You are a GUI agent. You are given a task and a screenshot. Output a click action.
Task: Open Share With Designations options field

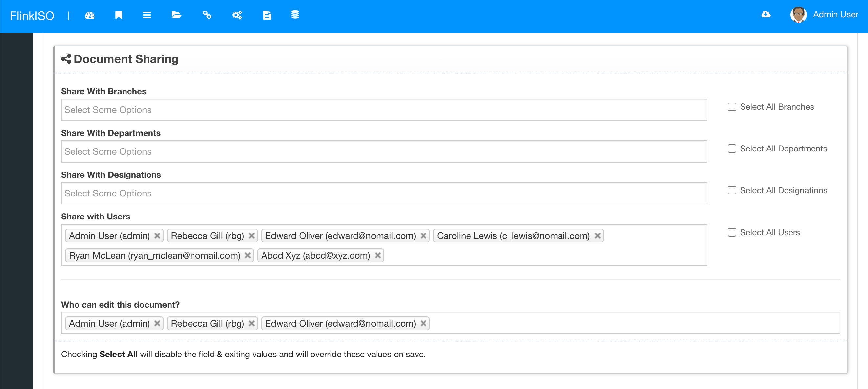383,193
